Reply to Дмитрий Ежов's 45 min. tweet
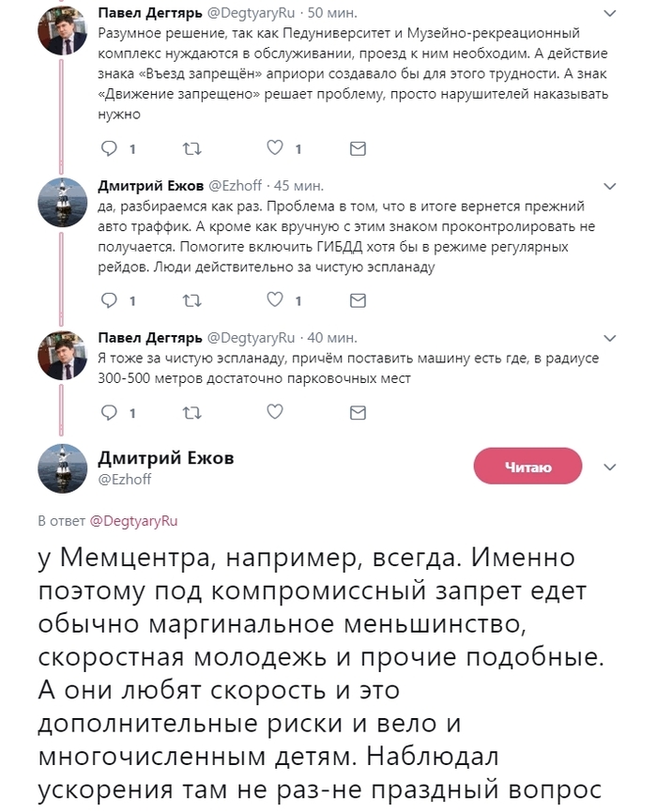657x812 pixels. pyautogui.click(x=109, y=300)
